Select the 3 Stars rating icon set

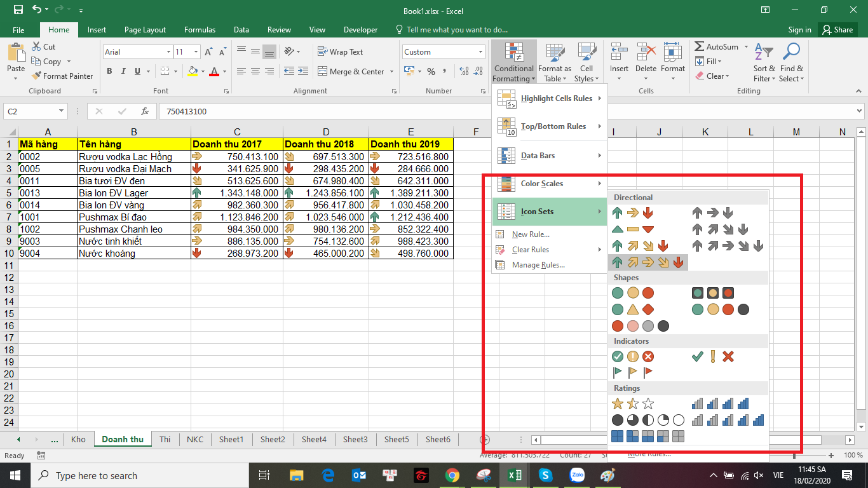[632, 403]
